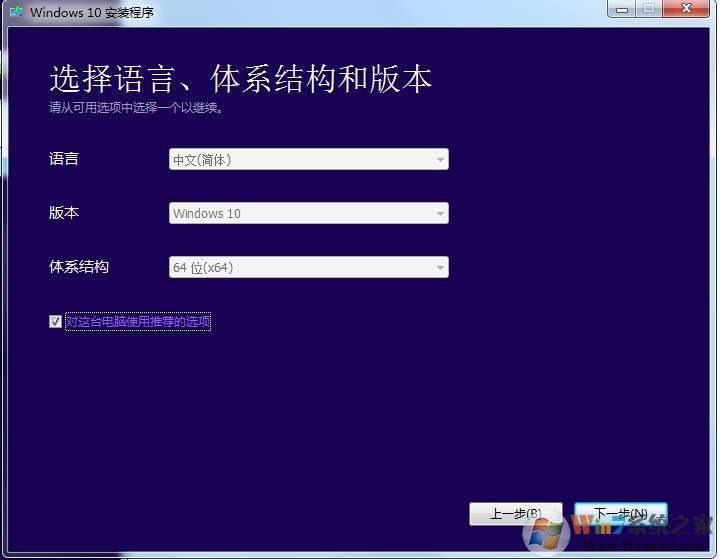Click the Windows 10 setup title bar icon
The image size is (720, 560).
17,11
